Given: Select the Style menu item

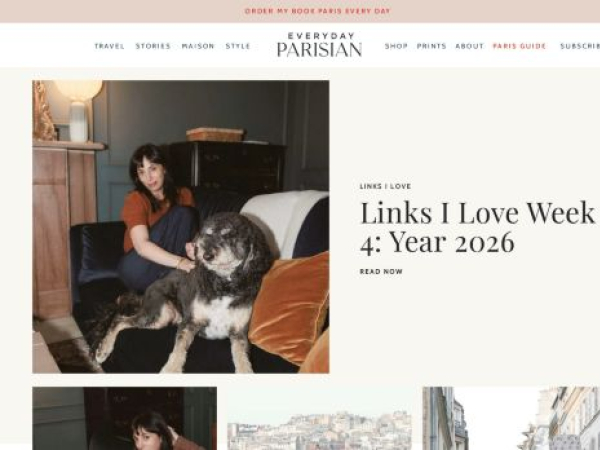Looking at the screenshot, I should click(238, 46).
